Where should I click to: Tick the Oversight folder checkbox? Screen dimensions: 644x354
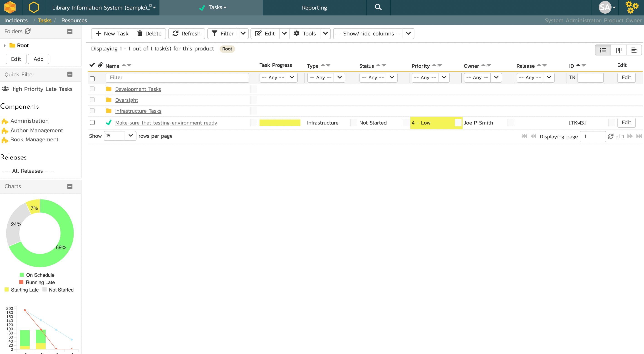pyautogui.click(x=92, y=100)
